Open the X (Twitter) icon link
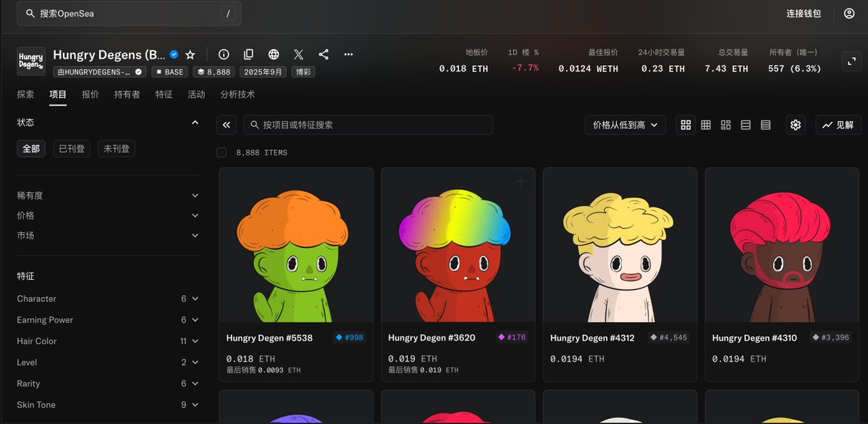Image resolution: width=868 pixels, height=424 pixels. [x=298, y=54]
